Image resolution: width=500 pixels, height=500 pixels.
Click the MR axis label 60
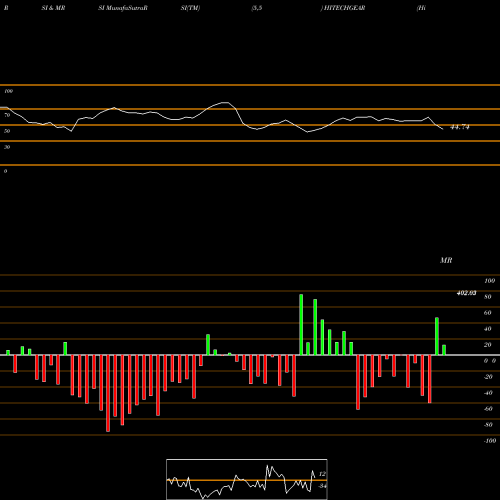pyautogui.click(x=488, y=313)
